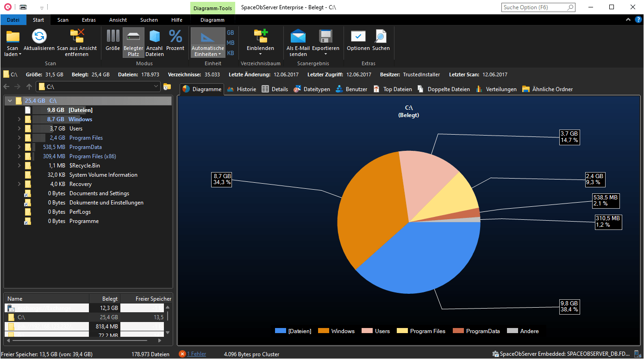Viewport: 644px width, 359px height.
Task: Switch to the Extras ribbon tab
Action: (89, 20)
